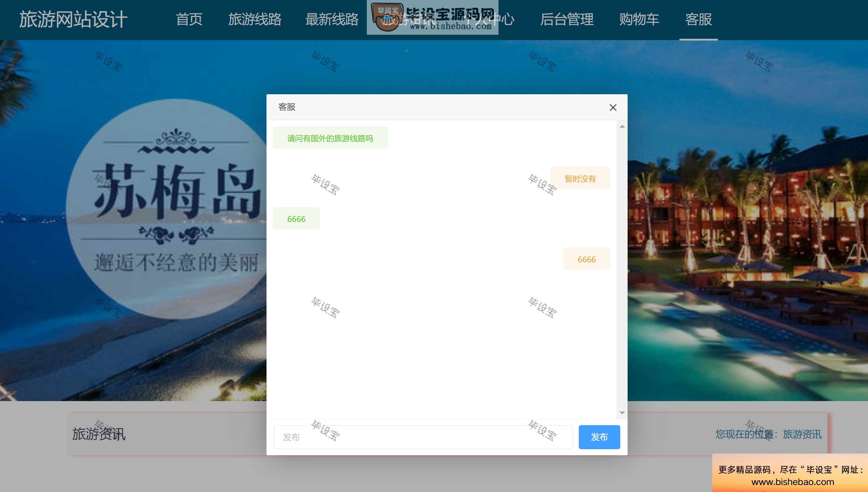
Task: Click the chat scrollbar down arrow
Action: [x=622, y=412]
